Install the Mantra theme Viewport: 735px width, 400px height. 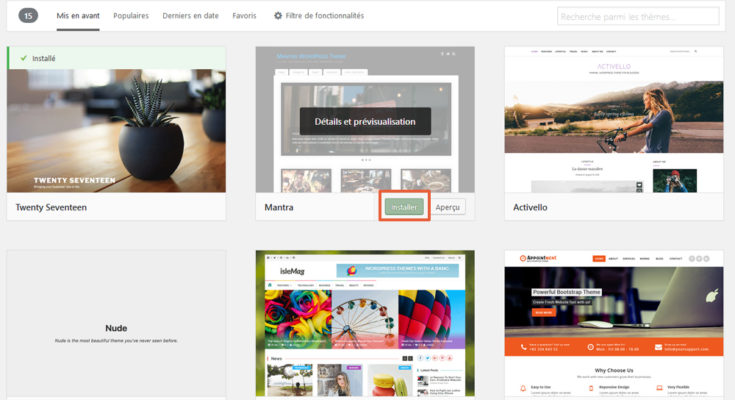pyautogui.click(x=404, y=207)
